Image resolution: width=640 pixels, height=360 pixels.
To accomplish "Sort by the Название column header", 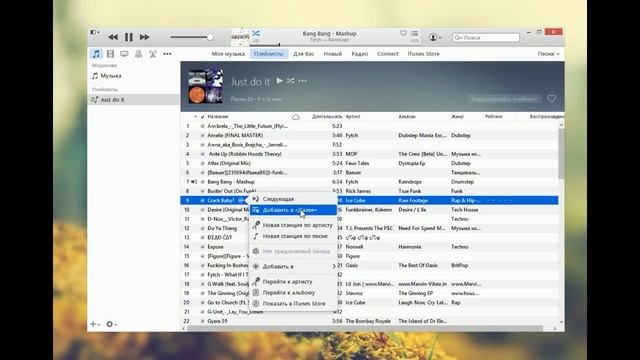I will pos(218,117).
